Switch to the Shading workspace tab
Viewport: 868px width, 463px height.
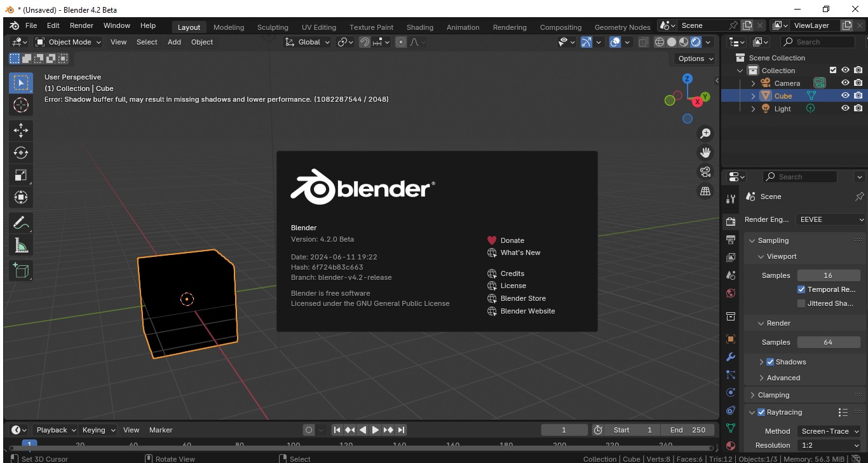coord(420,27)
